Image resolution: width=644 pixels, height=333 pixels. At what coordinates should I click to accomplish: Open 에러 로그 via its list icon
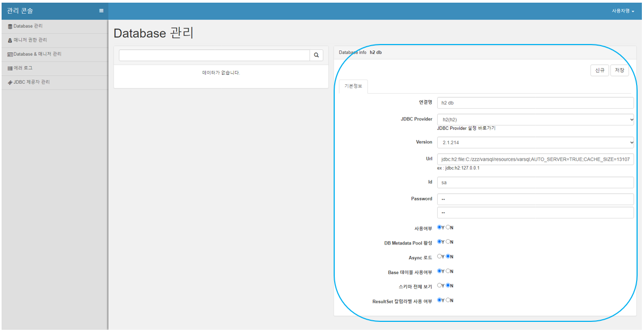coord(10,68)
